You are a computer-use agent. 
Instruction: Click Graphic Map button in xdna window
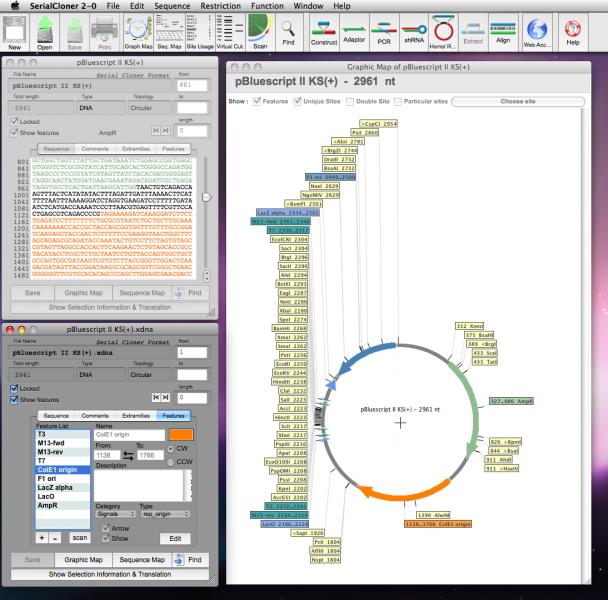tap(83, 560)
